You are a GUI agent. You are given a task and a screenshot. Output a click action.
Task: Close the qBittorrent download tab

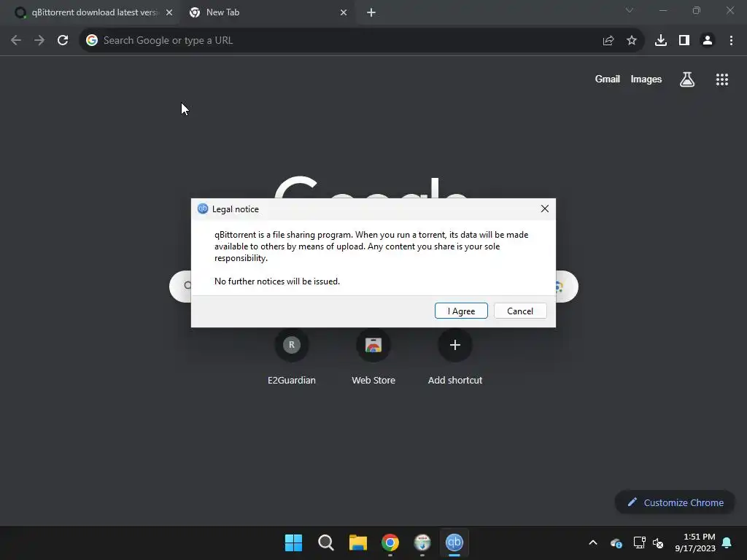169,12
